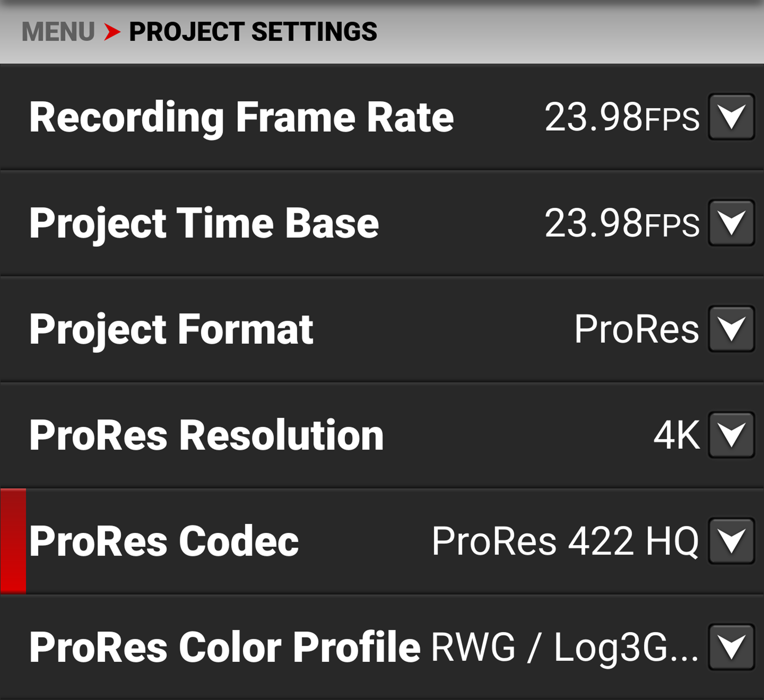Click the 4K resolution value
This screenshot has width=764, height=700.
point(677,435)
